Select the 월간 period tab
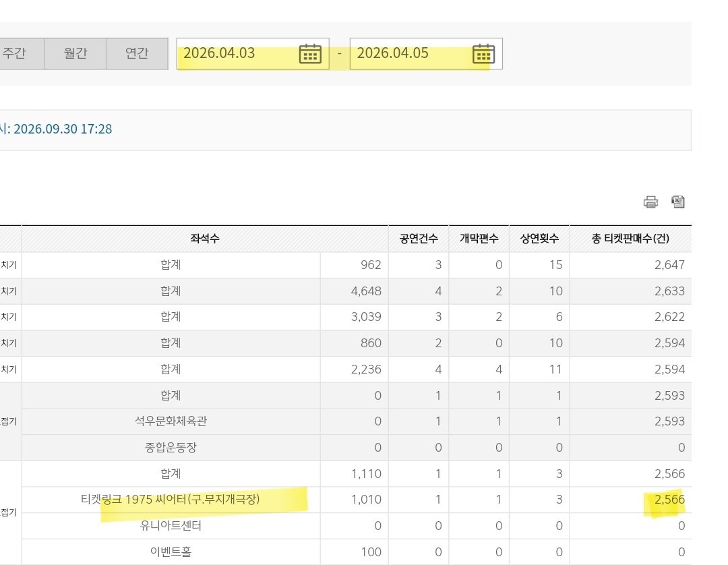Viewport: 728px width, 565px height. pos(75,53)
